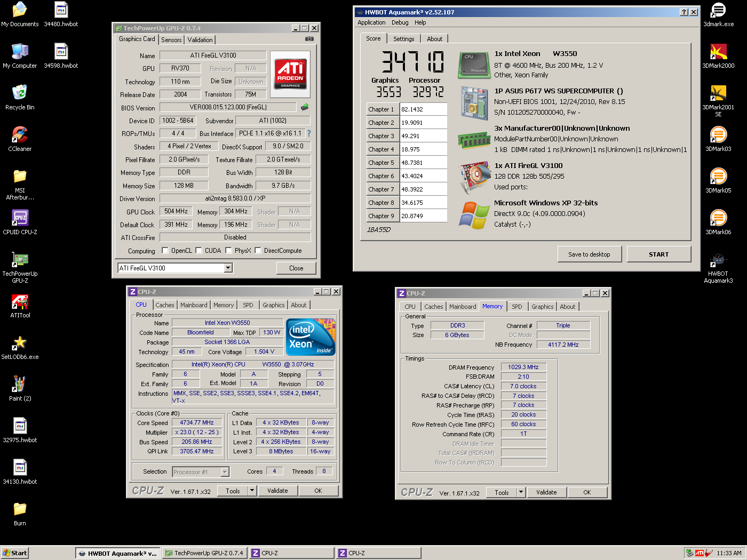Click the GPU-Z Name field ATI FireGL V3100
The height and width of the screenshot is (560, 747).
coord(213,55)
